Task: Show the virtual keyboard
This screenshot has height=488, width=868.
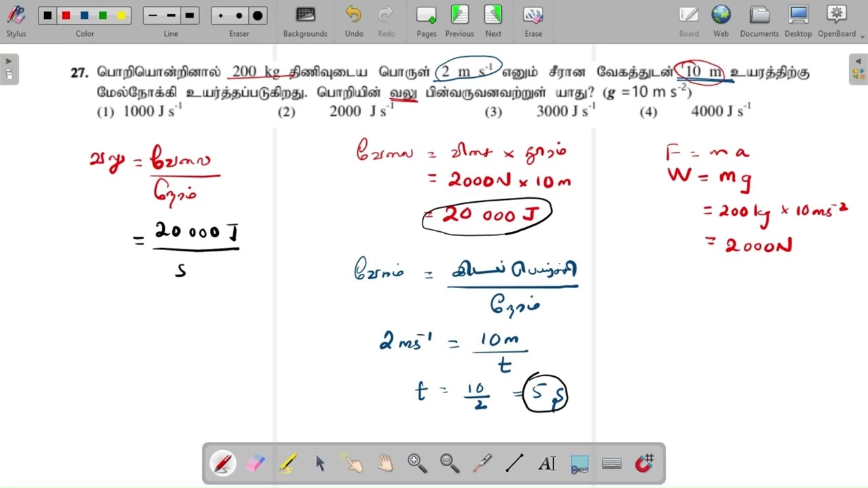Action: (x=612, y=464)
